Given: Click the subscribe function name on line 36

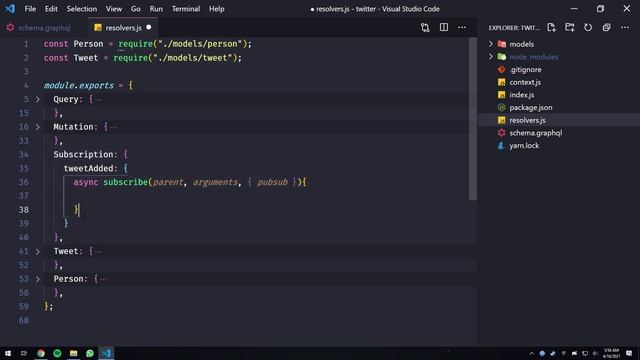Looking at the screenshot, I should click(125, 182).
